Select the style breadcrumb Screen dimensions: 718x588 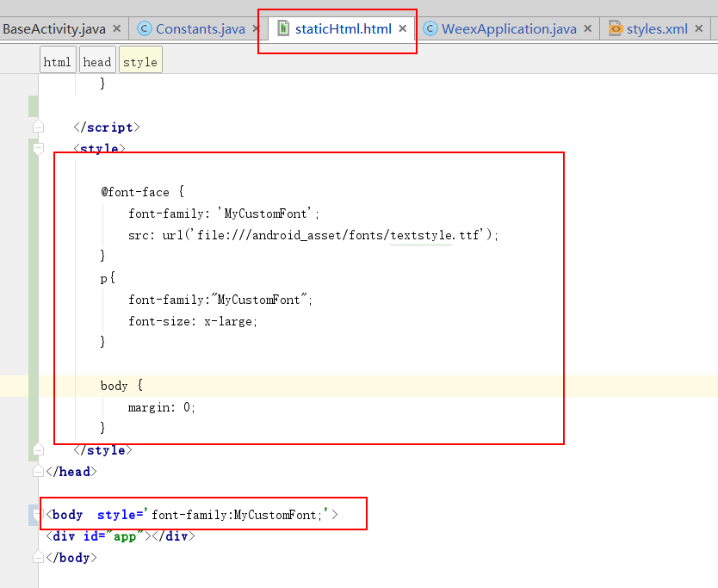coord(140,61)
